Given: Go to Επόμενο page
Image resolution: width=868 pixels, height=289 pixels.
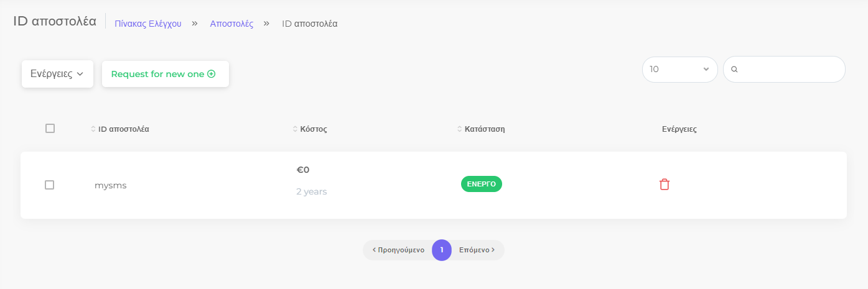Looking at the screenshot, I should tap(477, 250).
